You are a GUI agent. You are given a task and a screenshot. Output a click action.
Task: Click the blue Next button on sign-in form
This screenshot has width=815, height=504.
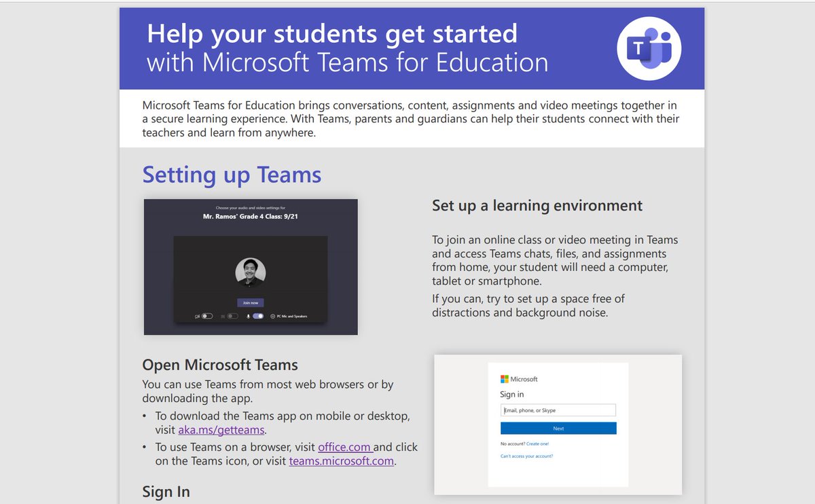(x=558, y=429)
